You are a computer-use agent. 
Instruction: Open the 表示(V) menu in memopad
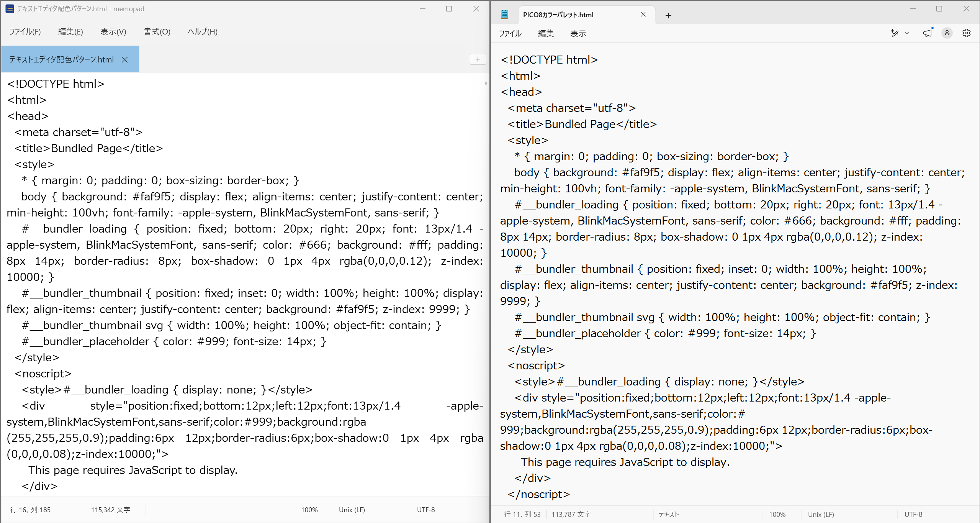[x=113, y=32]
